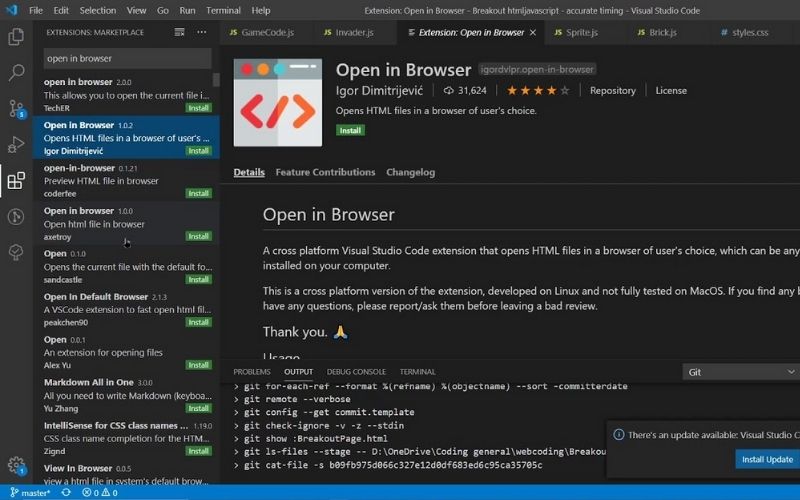Click the extensions list scrollbar
This screenshot has width=800, height=500.
pyautogui.click(x=216, y=80)
